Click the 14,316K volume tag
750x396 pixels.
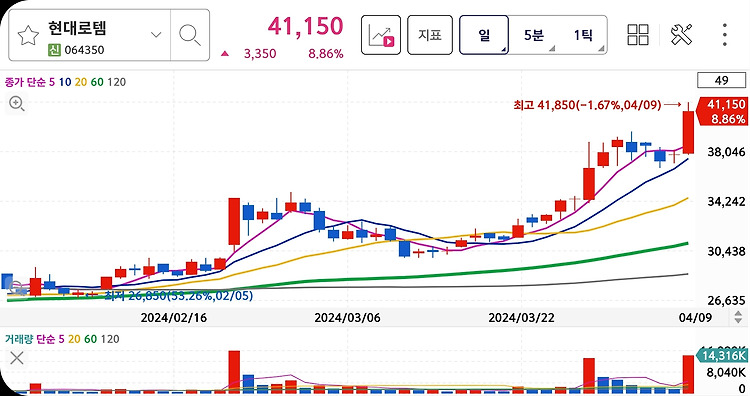click(x=723, y=355)
